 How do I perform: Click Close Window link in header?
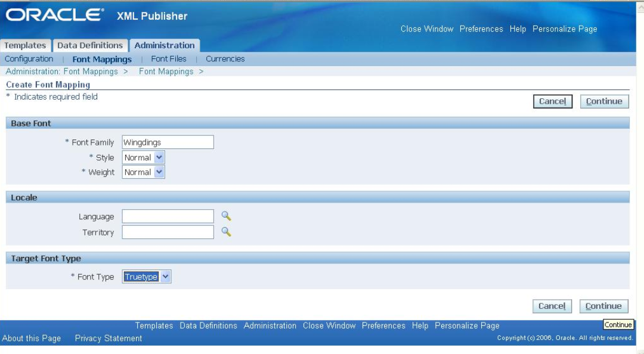point(427,29)
